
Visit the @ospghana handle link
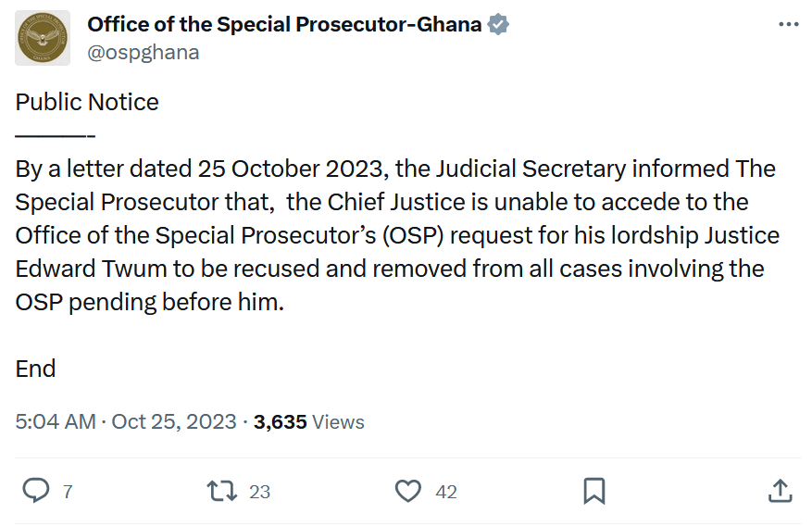coord(144,52)
